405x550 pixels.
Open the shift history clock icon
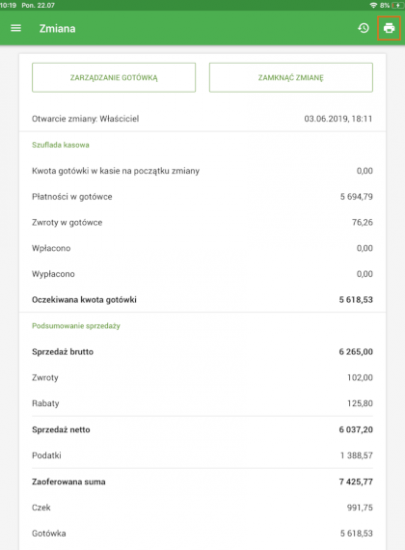click(x=363, y=28)
